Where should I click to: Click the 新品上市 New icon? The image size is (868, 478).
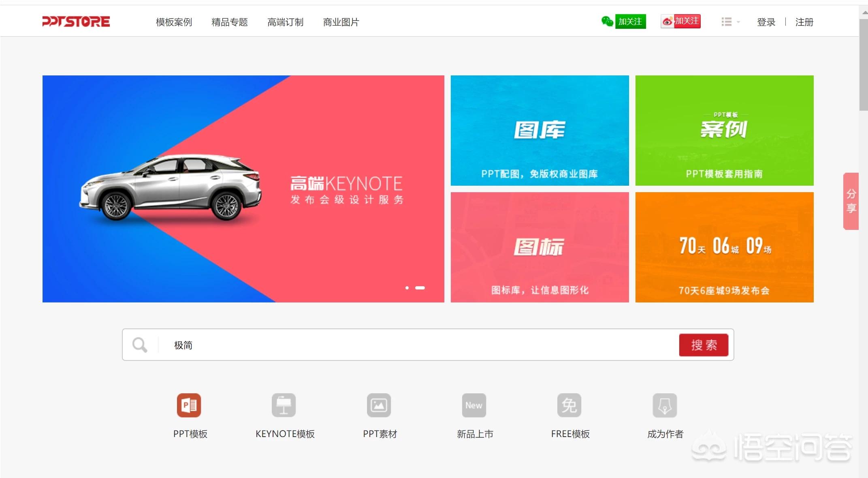point(474,405)
